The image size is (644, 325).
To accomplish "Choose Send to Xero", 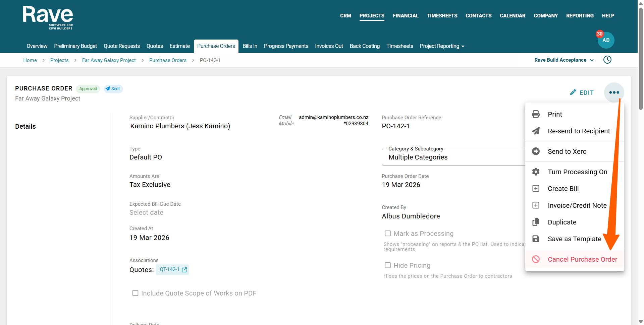I will (575, 151).
